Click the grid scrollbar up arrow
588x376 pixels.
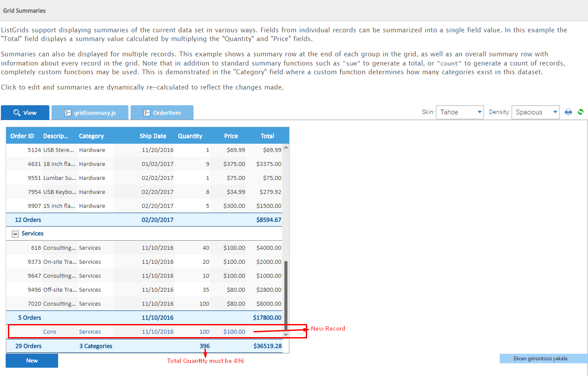[286, 148]
